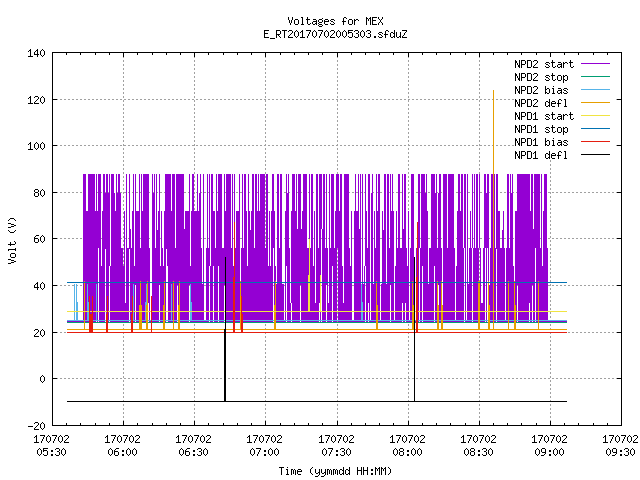
Task: Select the NPD1 defl legend label
Action: tap(541, 155)
